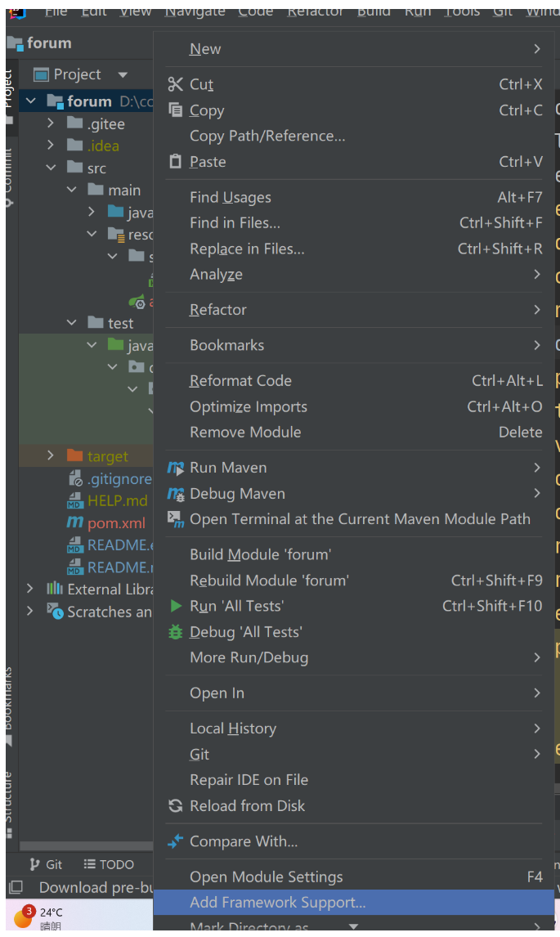The width and height of the screenshot is (560, 937).
Task: Click the Maven terminal icon
Action: 176,519
